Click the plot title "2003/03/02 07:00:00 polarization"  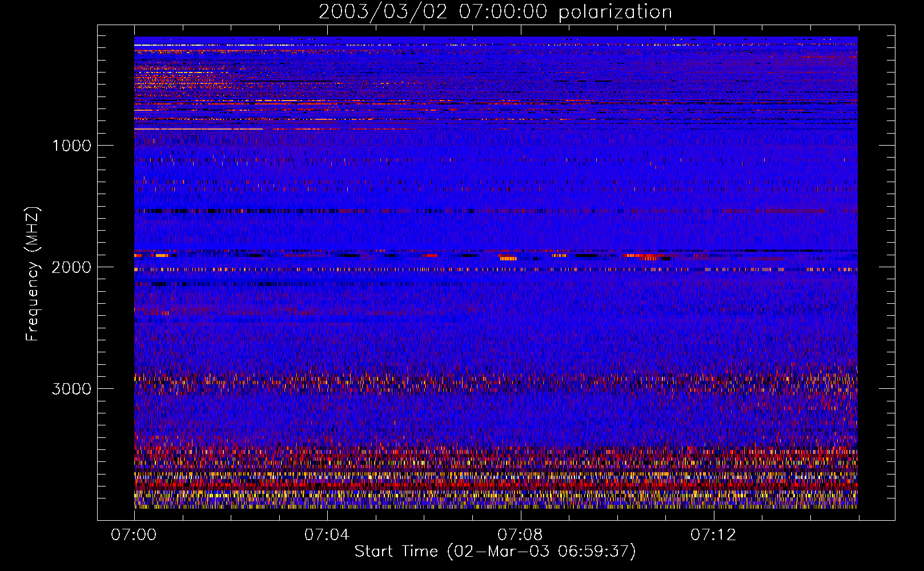pyautogui.click(x=495, y=12)
